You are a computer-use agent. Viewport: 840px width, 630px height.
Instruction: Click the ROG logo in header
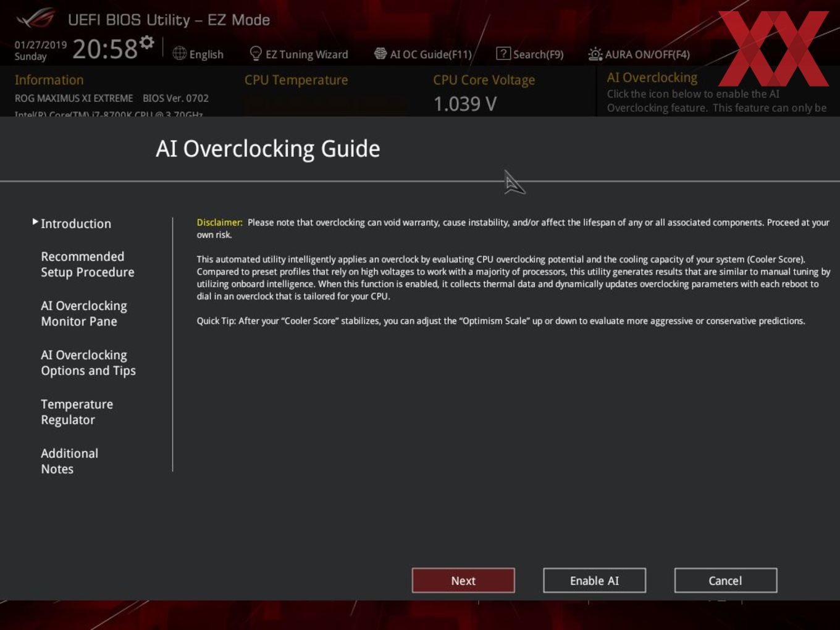click(x=35, y=19)
